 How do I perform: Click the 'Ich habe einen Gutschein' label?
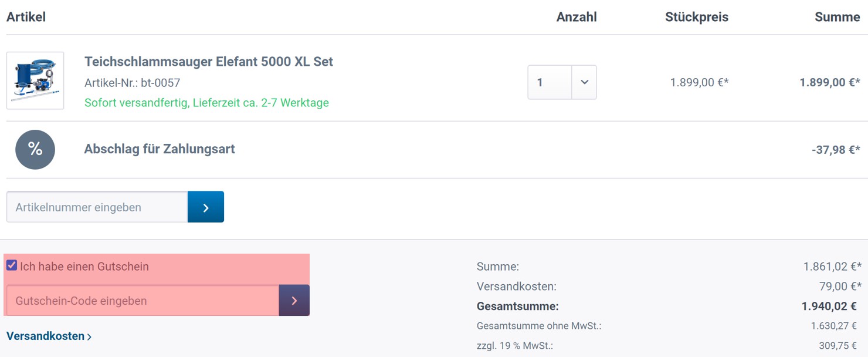pos(84,267)
